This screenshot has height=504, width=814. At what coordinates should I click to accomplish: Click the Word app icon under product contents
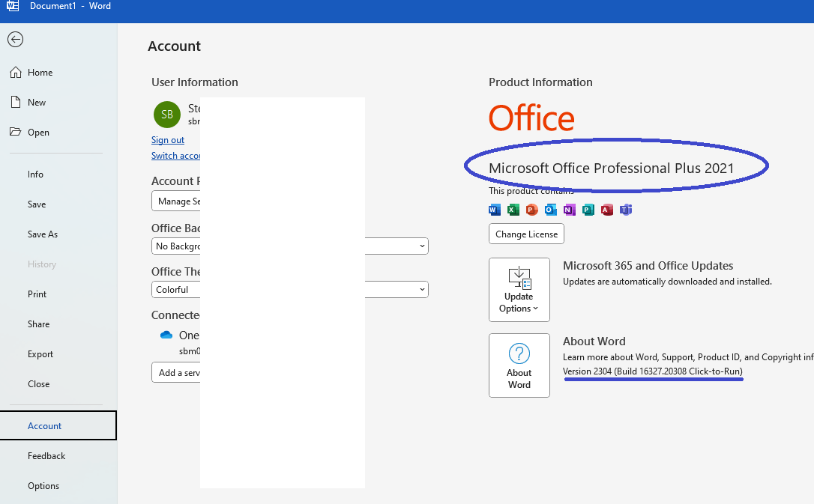(x=494, y=210)
